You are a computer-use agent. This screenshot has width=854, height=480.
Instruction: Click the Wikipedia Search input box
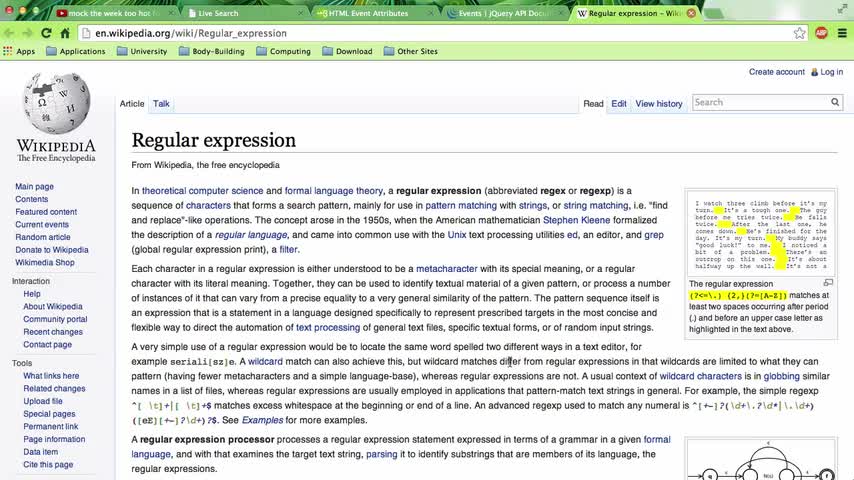pyautogui.click(x=761, y=102)
